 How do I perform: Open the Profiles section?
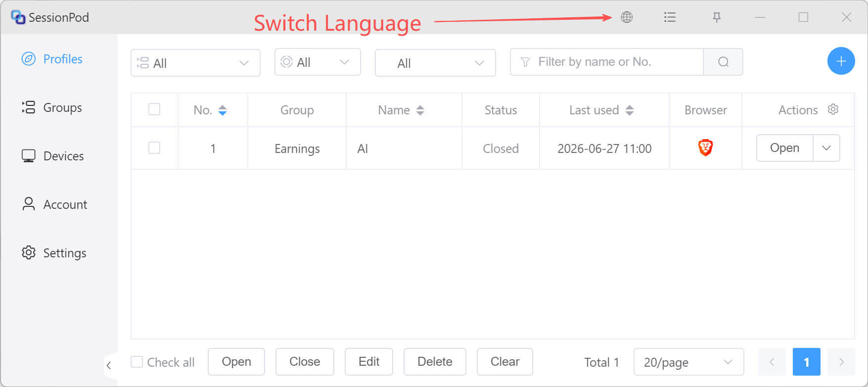tap(52, 59)
